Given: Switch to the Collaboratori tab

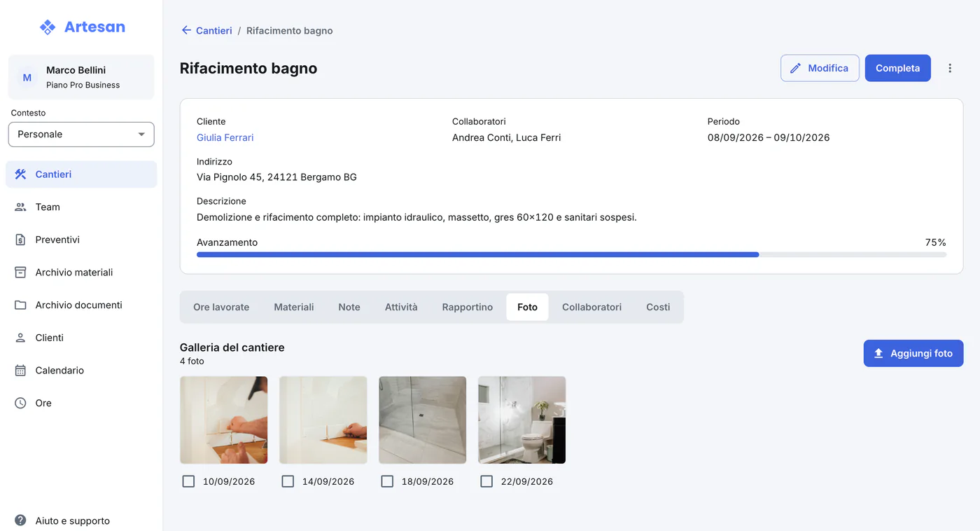Looking at the screenshot, I should pyautogui.click(x=591, y=307).
